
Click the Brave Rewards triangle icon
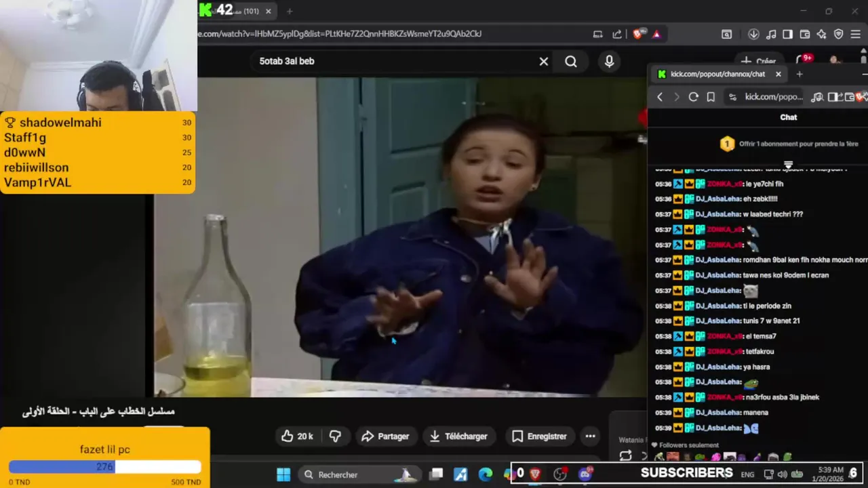656,34
